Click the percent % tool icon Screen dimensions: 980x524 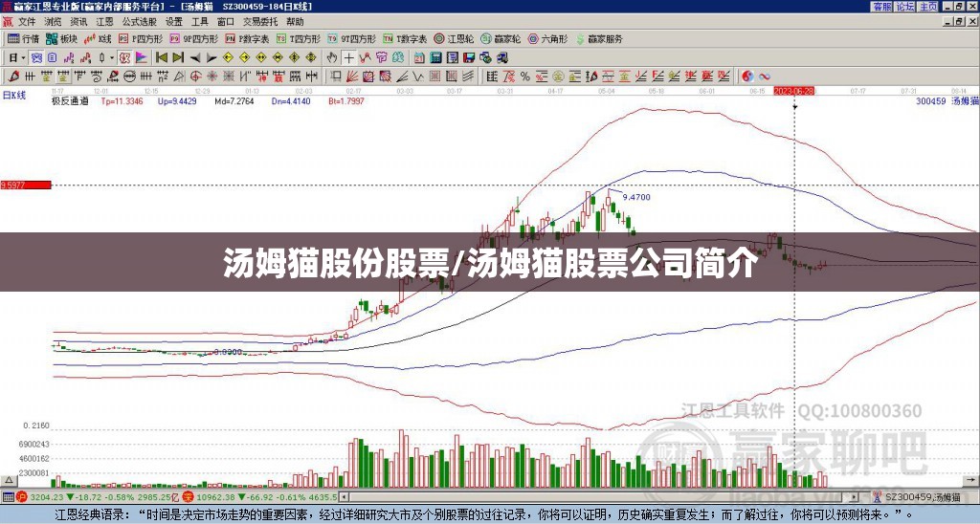(525, 76)
